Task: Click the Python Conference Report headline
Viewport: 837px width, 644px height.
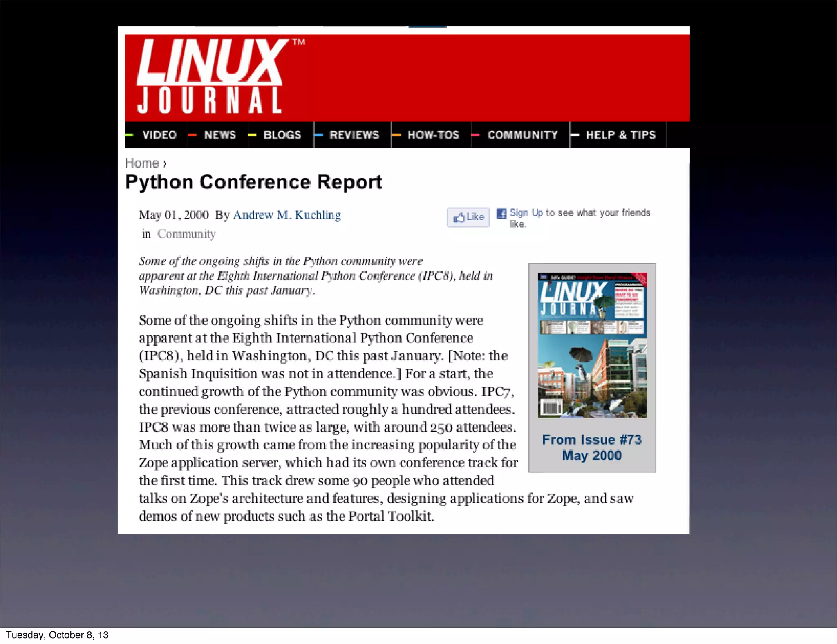Action: point(253,182)
